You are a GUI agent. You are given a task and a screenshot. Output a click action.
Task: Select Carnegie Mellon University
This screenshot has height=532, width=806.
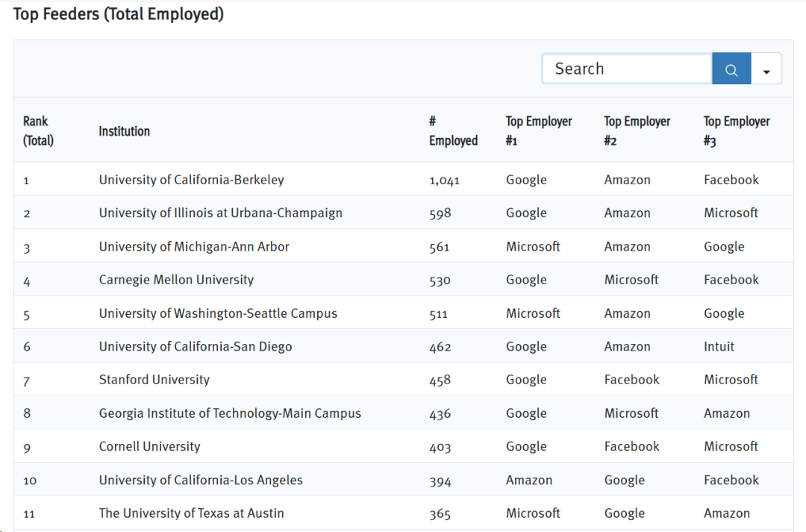pos(176,280)
